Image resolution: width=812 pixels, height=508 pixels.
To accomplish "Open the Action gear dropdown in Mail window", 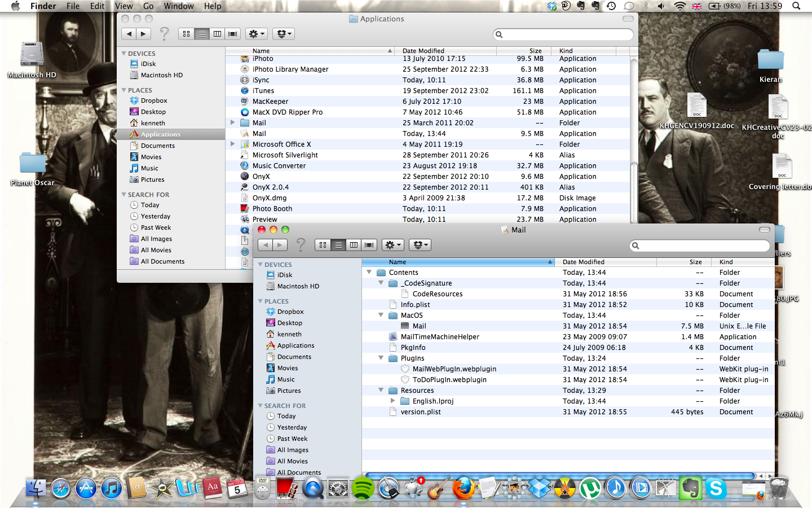I will tap(393, 245).
